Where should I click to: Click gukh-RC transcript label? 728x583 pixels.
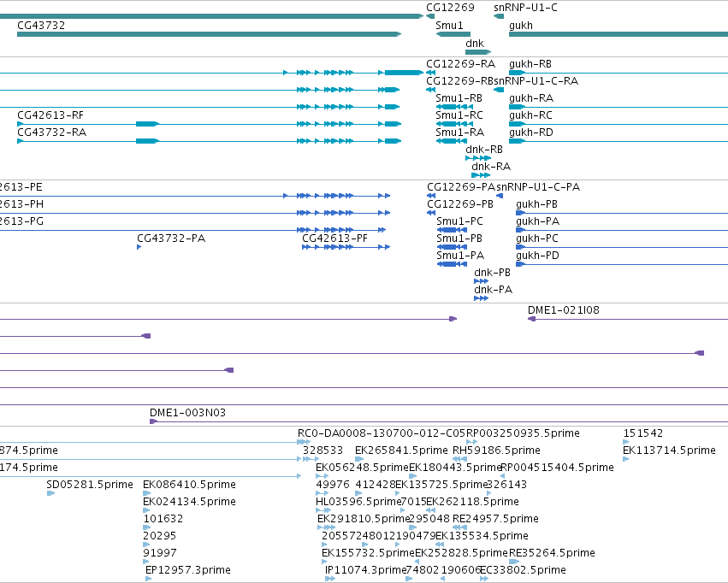530,115
